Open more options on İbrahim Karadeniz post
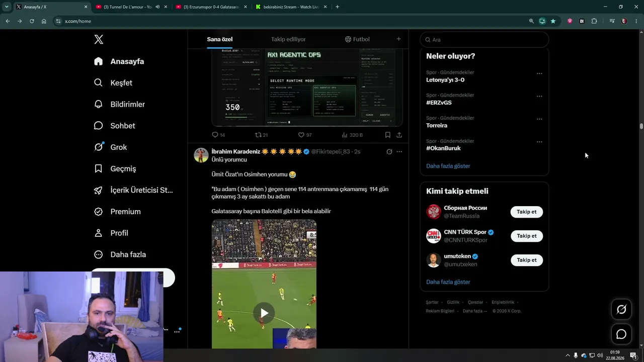The height and width of the screenshot is (362, 644). 399,151
